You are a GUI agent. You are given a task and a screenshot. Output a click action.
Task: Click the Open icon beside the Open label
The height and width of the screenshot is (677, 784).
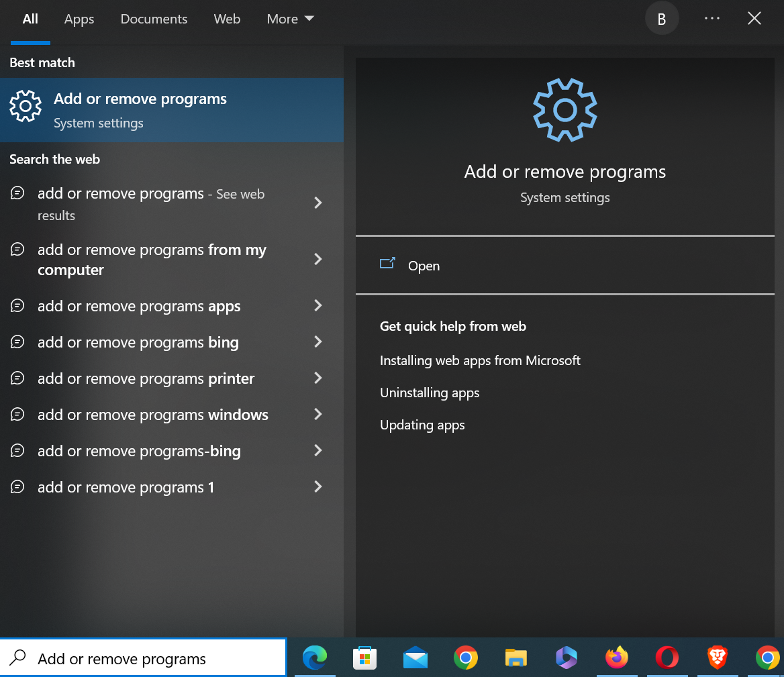coord(387,263)
